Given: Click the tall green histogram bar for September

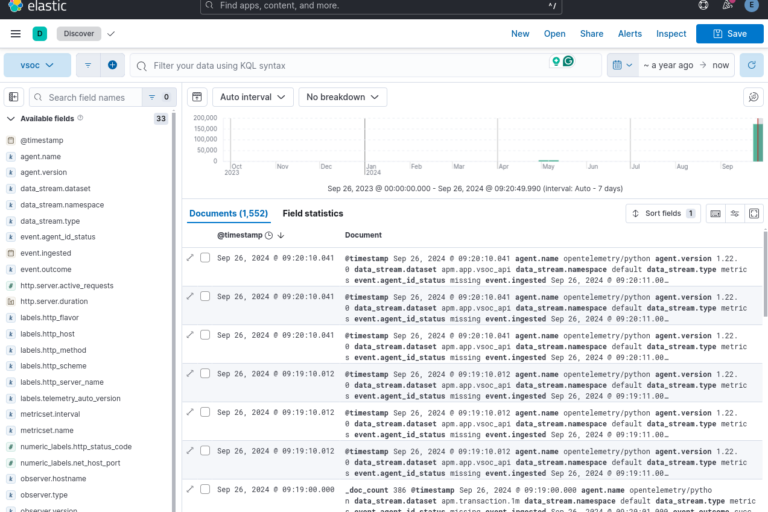Looking at the screenshot, I should 758,142.
